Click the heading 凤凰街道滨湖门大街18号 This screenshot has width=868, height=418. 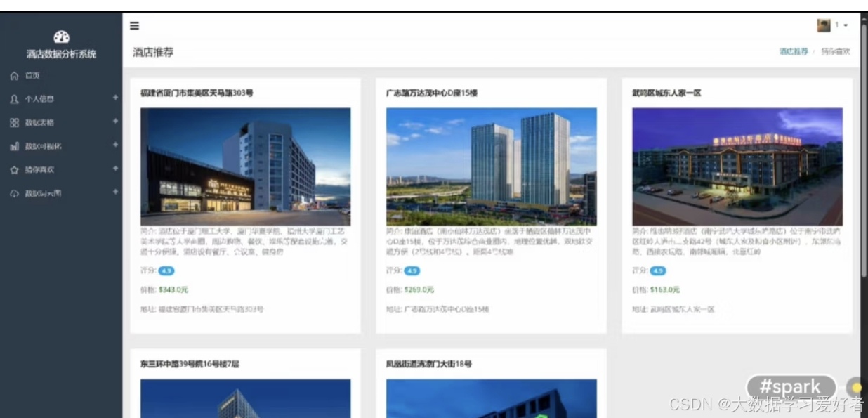pyautogui.click(x=428, y=364)
